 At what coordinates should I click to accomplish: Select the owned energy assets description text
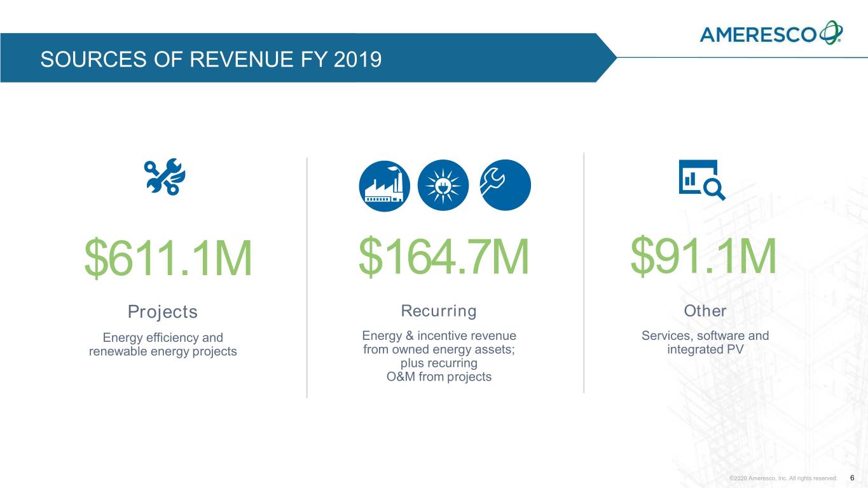pyautogui.click(x=439, y=356)
